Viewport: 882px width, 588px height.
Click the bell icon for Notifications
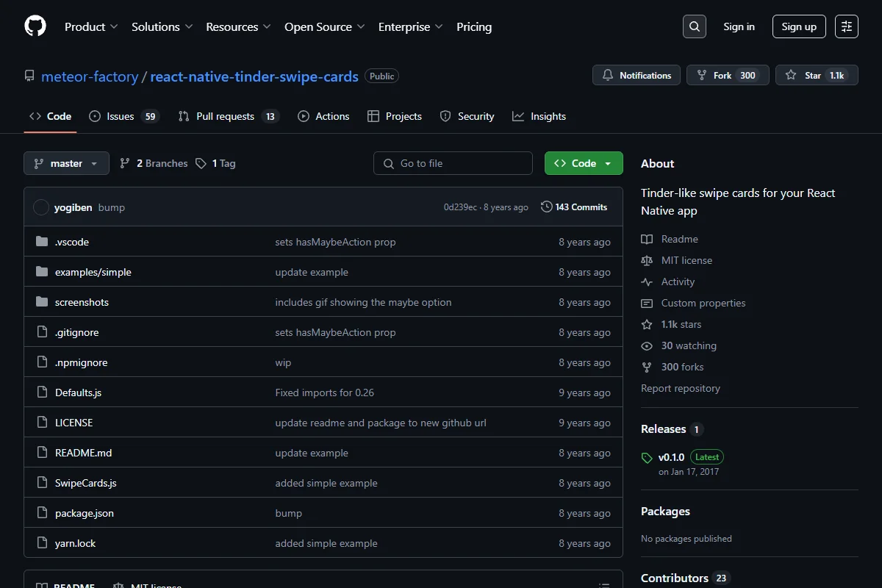point(608,75)
